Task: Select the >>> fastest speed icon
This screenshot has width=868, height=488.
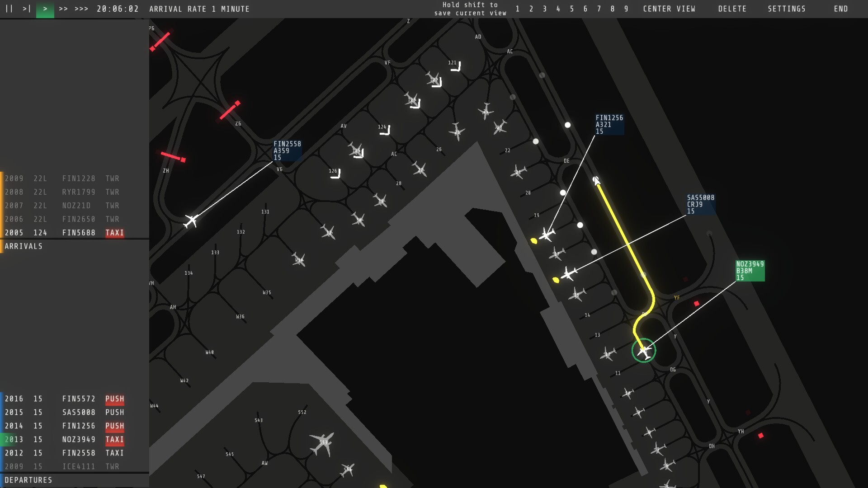Action: [80, 9]
